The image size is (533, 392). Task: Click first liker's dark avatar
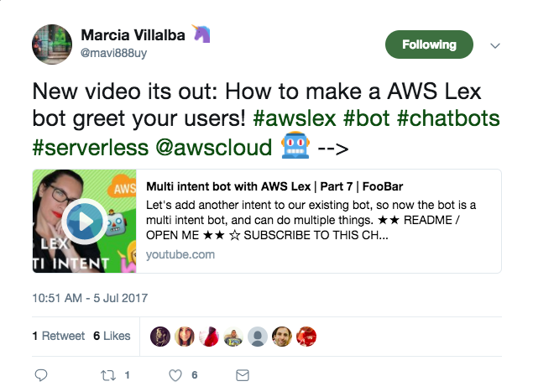click(x=160, y=337)
